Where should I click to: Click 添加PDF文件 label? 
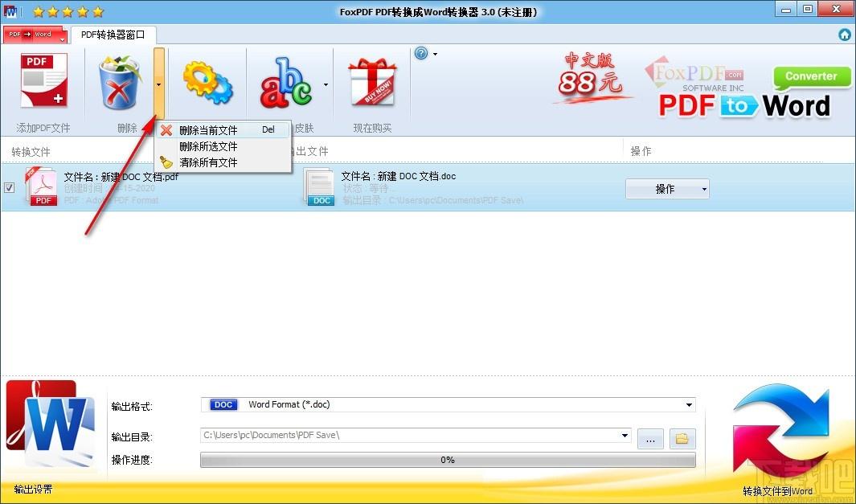click(x=43, y=129)
